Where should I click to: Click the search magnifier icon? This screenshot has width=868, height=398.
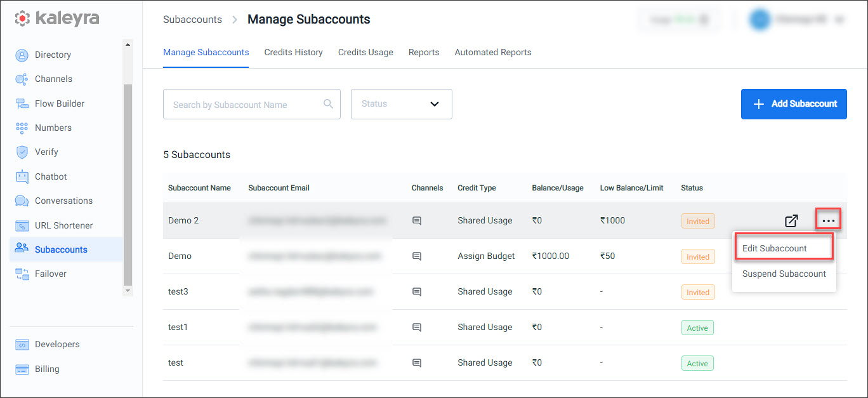pos(328,104)
